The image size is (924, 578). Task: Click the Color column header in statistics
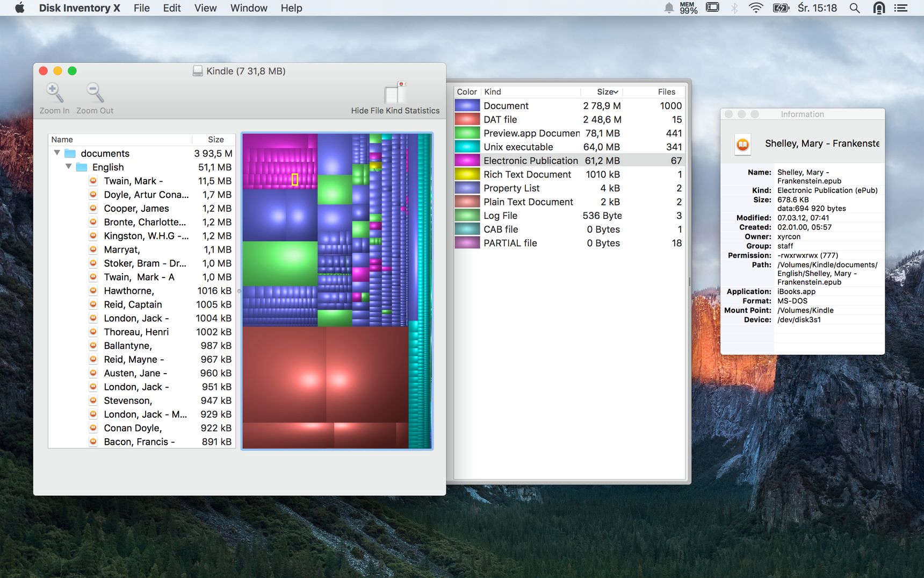tap(467, 92)
